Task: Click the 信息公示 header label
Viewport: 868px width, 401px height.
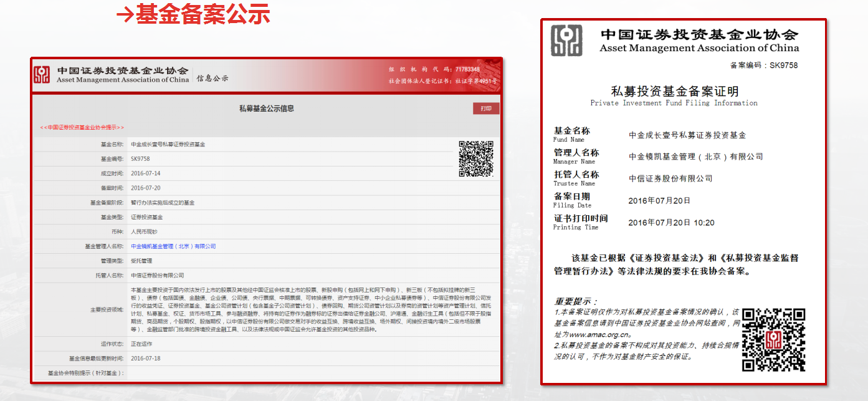Action: [x=212, y=79]
